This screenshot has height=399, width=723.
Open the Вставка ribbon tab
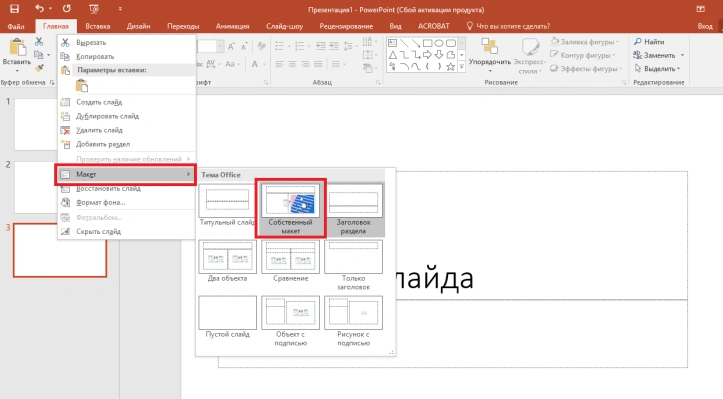97,26
